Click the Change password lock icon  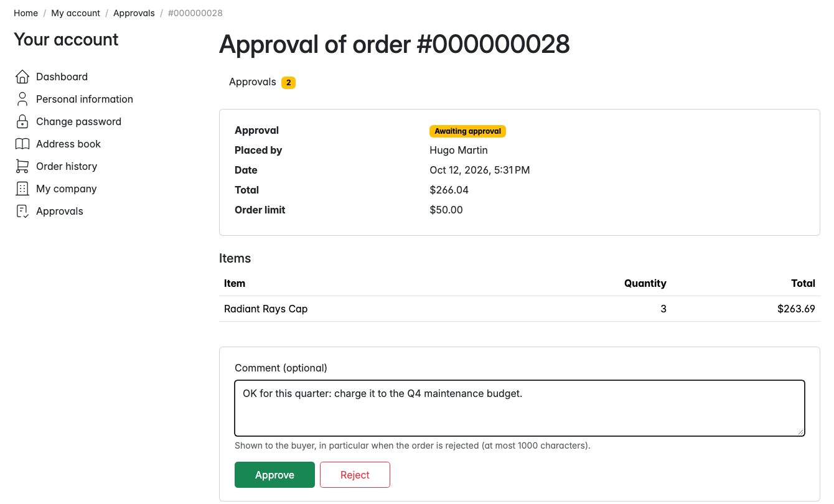[22, 121]
